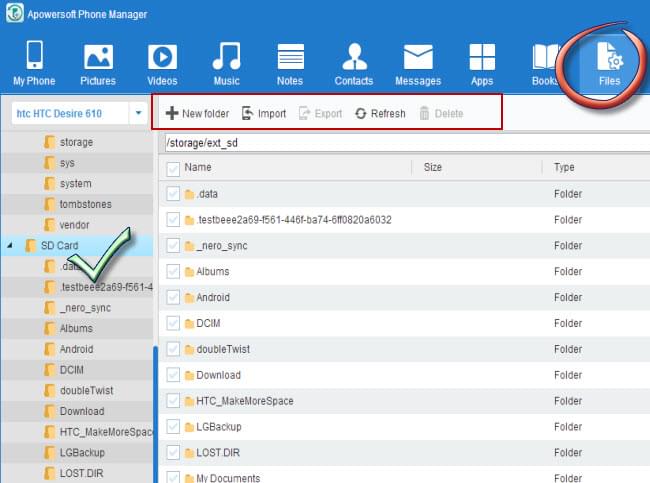Viewport: 650px width, 483px height.
Task: Select Albums in the sidebar tree
Action: coord(76,328)
